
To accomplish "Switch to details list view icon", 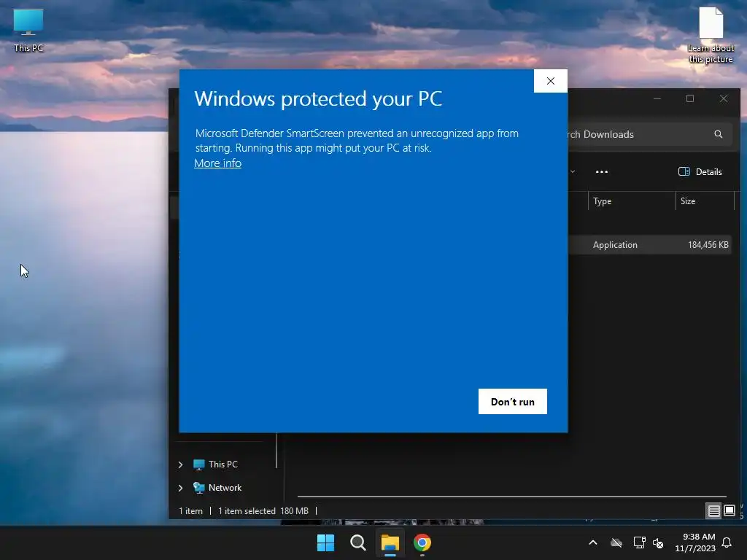I will coord(713,511).
